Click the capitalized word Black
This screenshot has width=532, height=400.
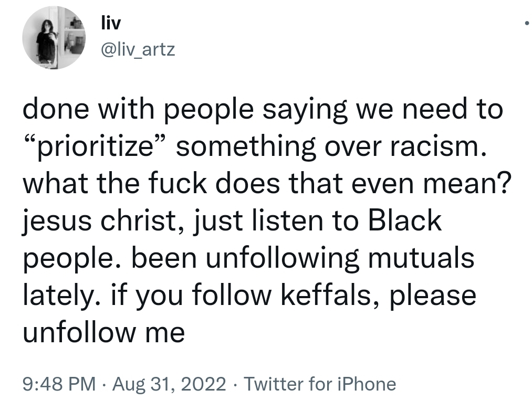[x=405, y=220]
